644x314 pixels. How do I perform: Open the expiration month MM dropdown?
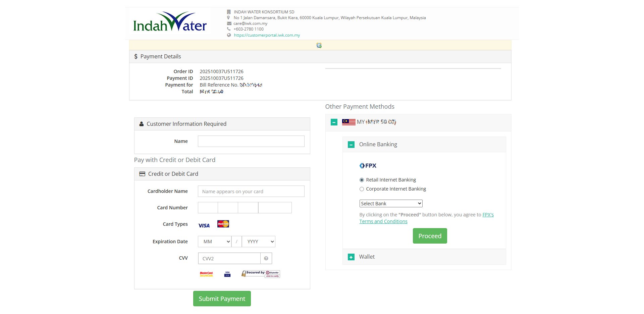point(215,242)
